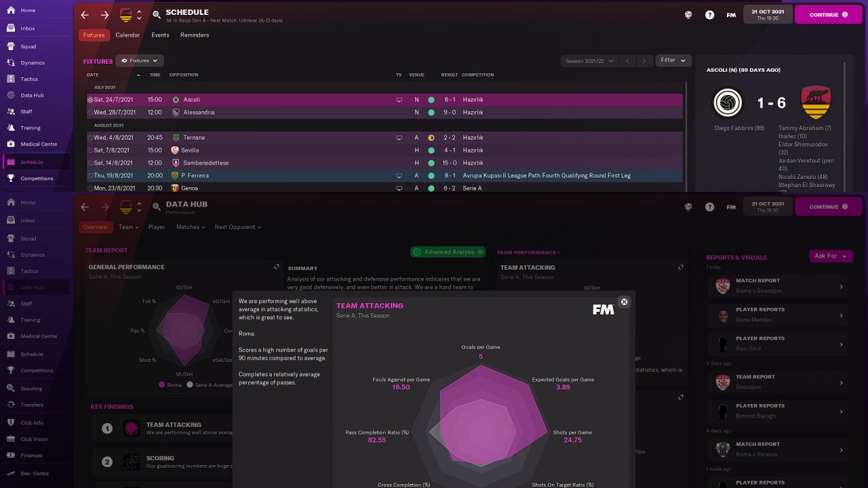Viewport: 868px width, 488px height.
Task: Expand the Ask For dropdown
Action: point(831,256)
